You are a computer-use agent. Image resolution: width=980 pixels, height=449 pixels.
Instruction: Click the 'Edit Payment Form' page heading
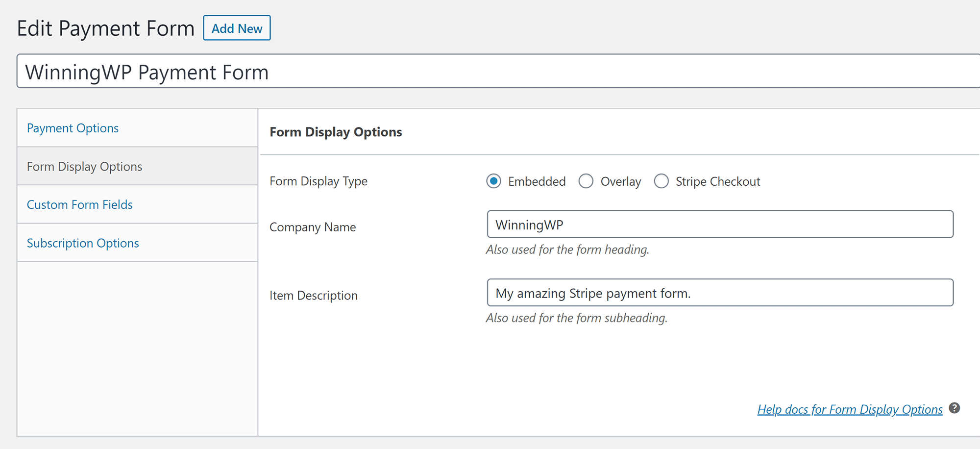[x=106, y=28]
